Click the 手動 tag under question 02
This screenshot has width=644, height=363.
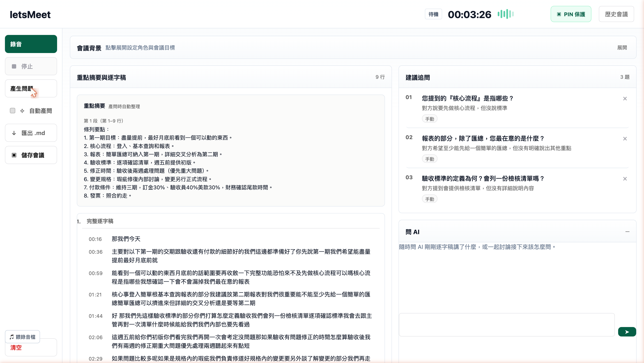coord(429,159)
